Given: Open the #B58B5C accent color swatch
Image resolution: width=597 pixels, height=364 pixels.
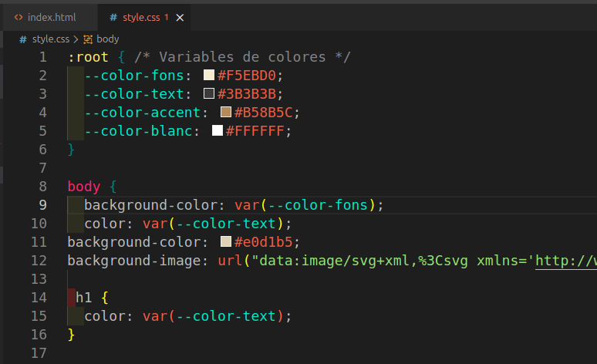Looking at the screenshot, I should (x=226, y=113).
